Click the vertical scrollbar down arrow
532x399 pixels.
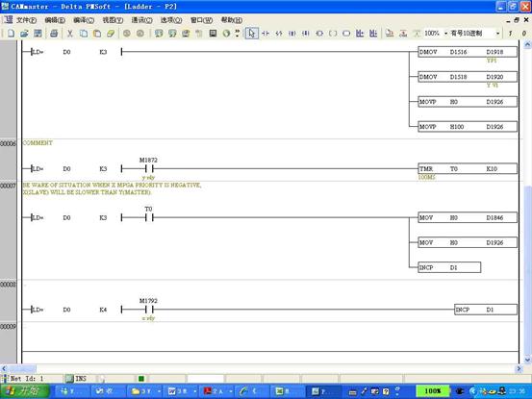point(527,360)
